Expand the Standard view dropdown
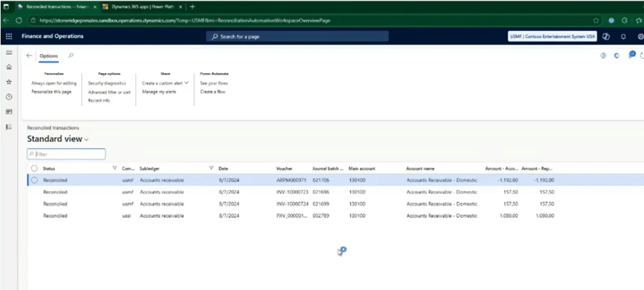The width and height of the screenshot is (644, 290). [86, 139]
